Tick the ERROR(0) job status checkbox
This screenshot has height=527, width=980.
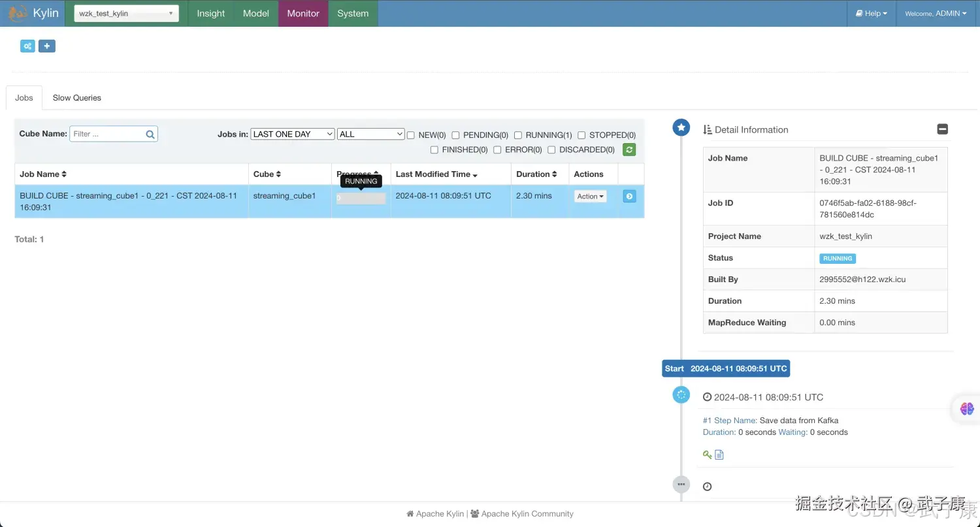pyautogui.click(x=497, y=150)
